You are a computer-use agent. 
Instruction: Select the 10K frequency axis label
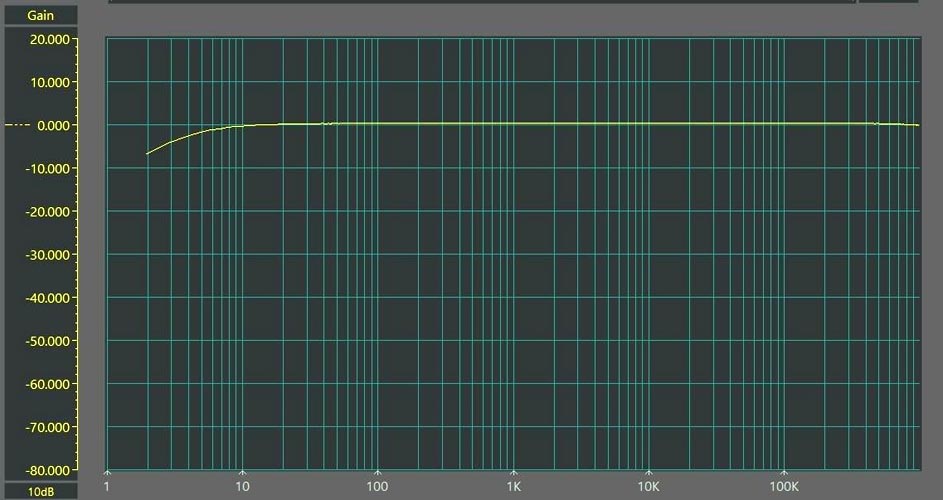pyautogui.click(x=648, y=486)
